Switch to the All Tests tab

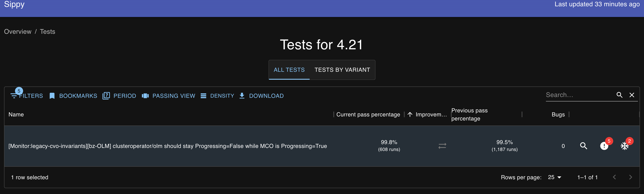pos(289,70)
